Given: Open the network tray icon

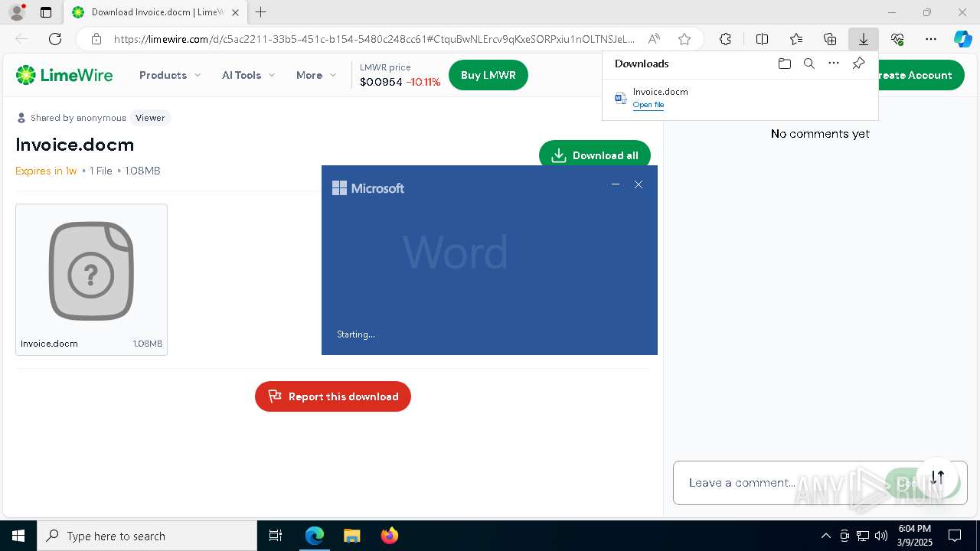Looking at the screenshot, I should pyautogui.click(x=863, y=536).
